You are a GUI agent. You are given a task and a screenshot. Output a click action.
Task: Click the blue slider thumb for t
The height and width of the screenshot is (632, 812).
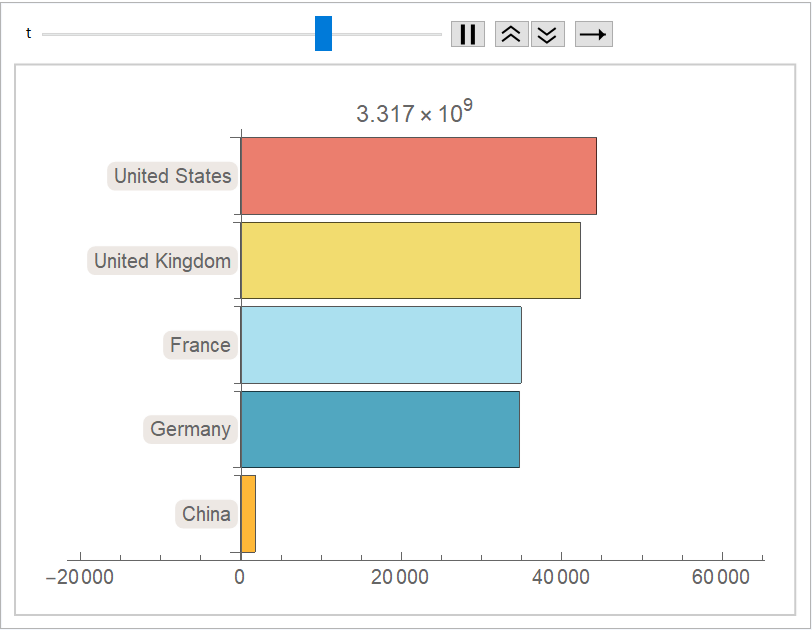[x=323, y=33]
